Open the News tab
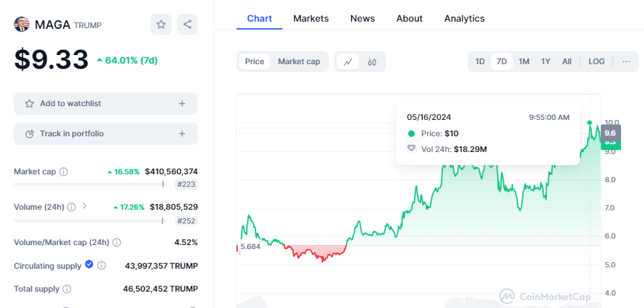 click(363, 18)
